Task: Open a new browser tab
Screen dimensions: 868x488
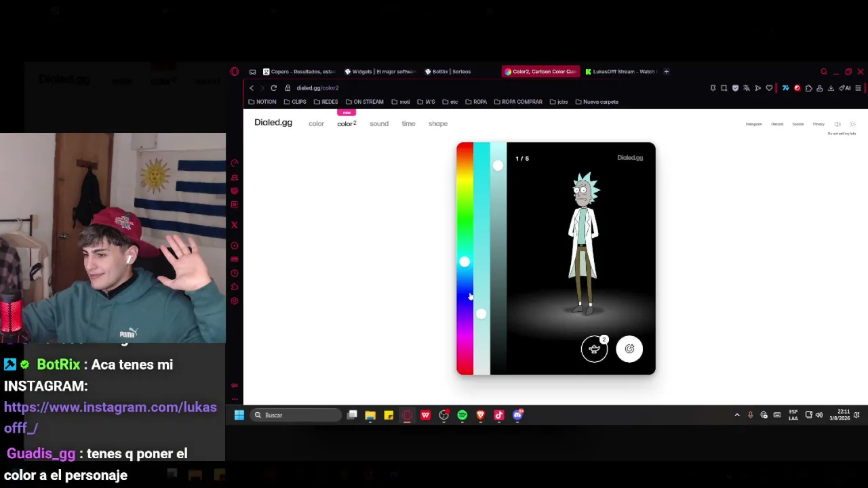Action: pyautogui.click(x=666, y=71)
